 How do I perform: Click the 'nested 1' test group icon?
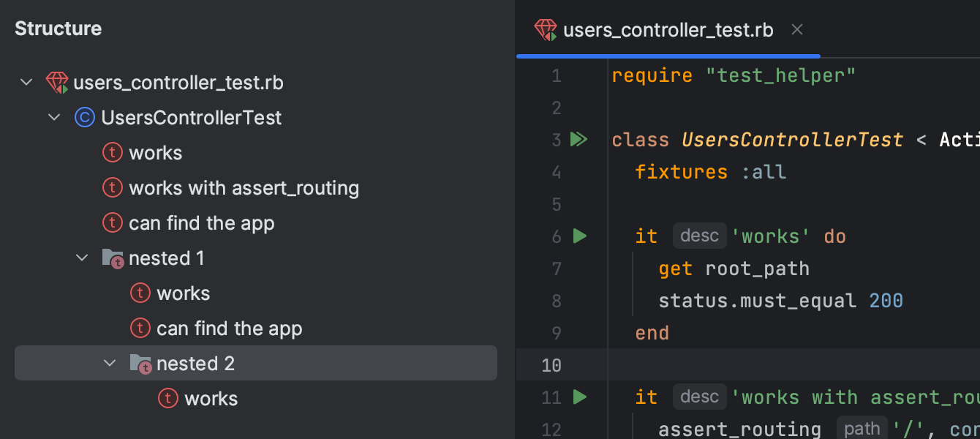point(113,258)
